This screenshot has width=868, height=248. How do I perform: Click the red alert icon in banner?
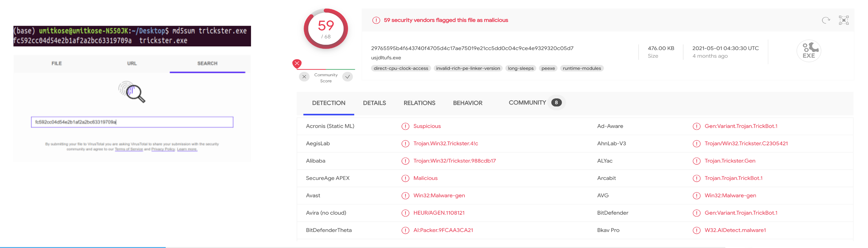[376, 20]
